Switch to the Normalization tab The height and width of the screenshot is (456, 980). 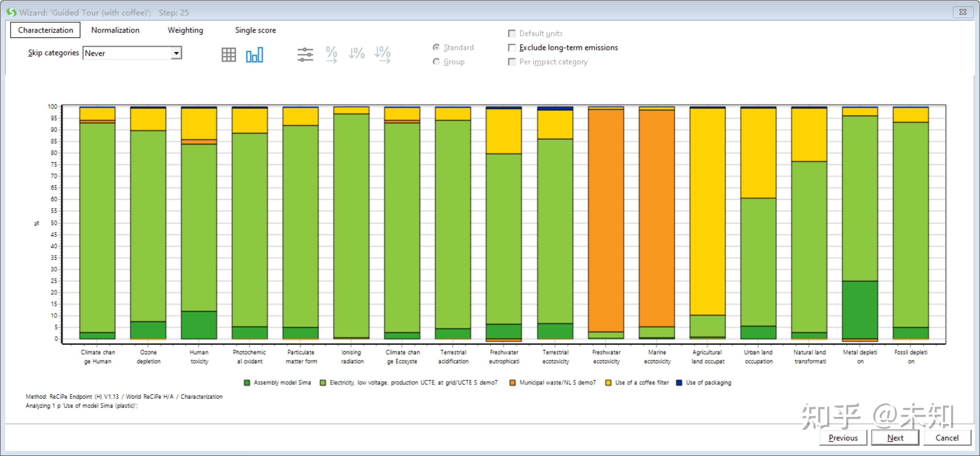[115, 30]
